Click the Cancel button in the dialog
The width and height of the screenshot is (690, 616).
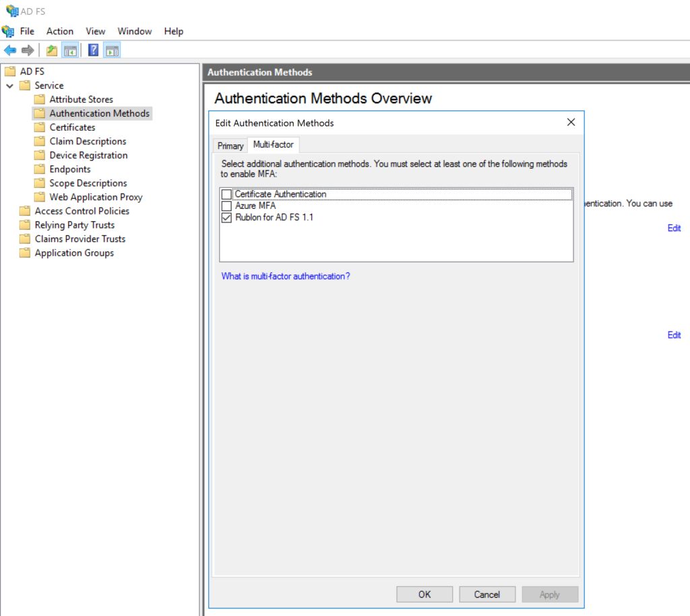(x=487, y=594)
